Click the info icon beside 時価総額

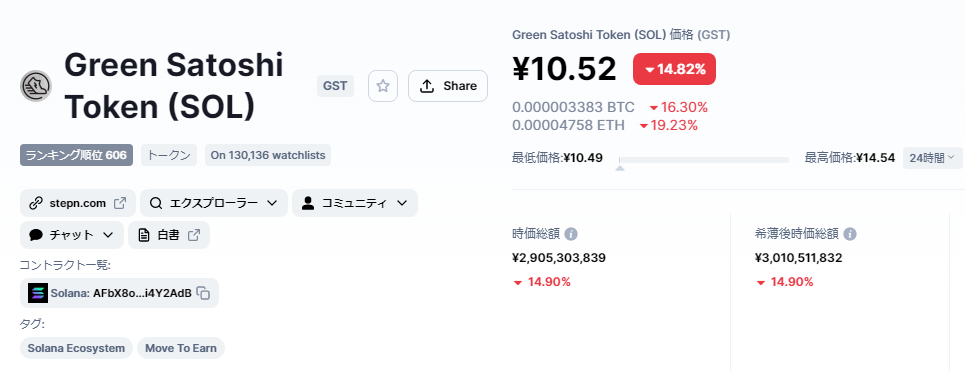[x=571, y=234]
